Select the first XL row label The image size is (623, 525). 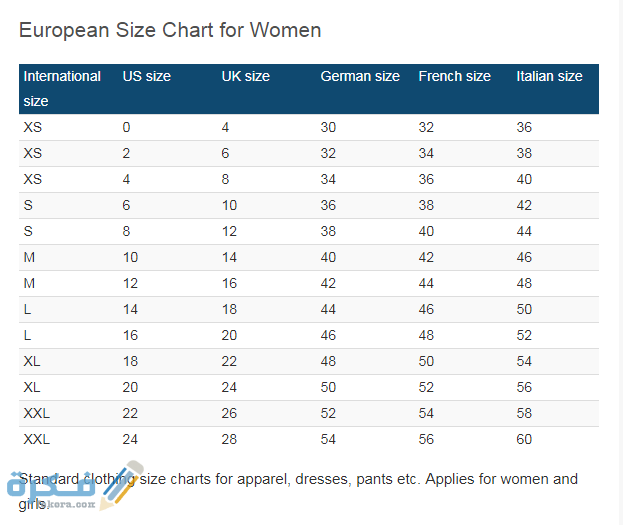pyautogui.click(x=32, y=361)
